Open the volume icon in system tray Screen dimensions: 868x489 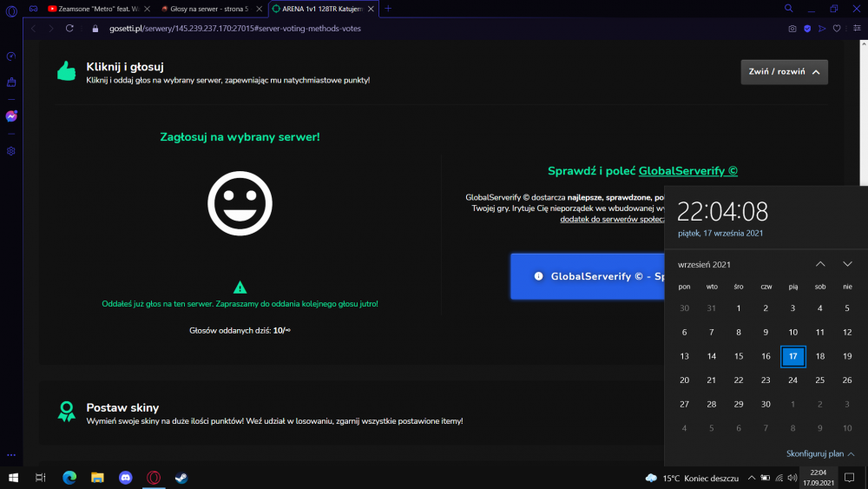(x=792, y=478)
